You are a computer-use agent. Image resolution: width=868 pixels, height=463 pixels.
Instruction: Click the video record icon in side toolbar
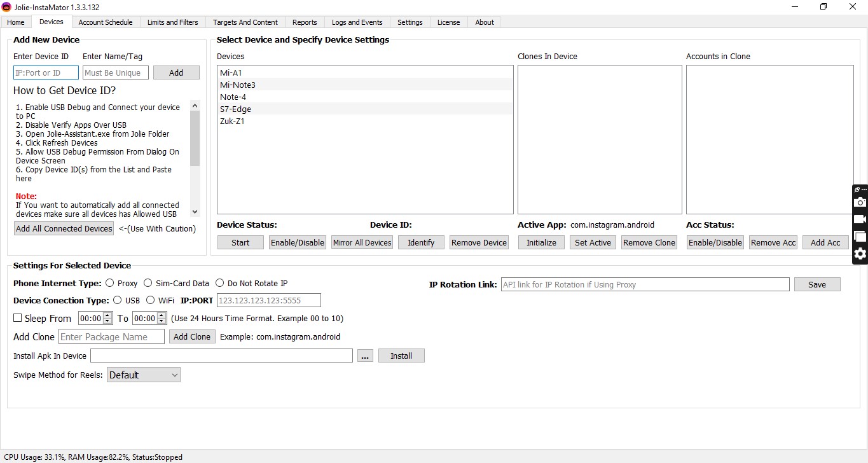860,219
